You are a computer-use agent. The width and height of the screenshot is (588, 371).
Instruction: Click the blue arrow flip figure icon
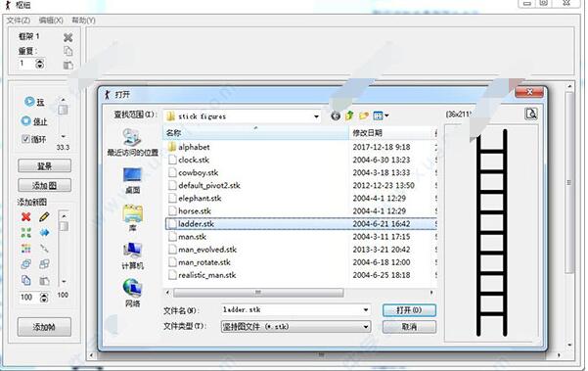tap(44, 233)
